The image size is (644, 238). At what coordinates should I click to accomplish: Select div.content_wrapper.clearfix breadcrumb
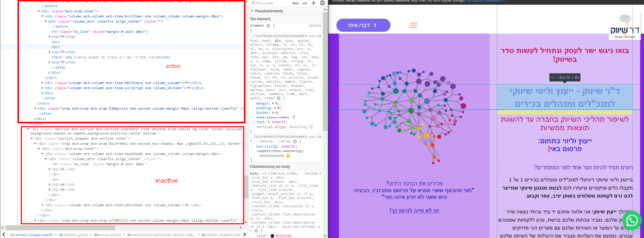[x=32, y=235]
